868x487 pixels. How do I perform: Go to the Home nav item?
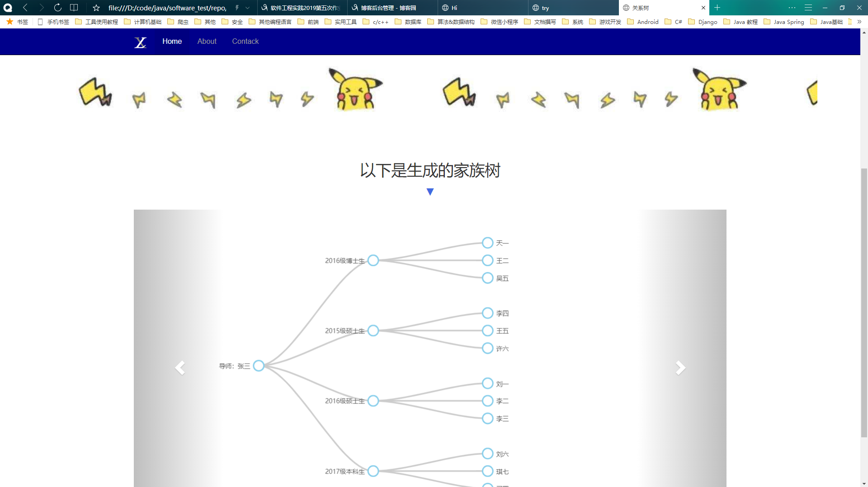(x=172, y=41)
